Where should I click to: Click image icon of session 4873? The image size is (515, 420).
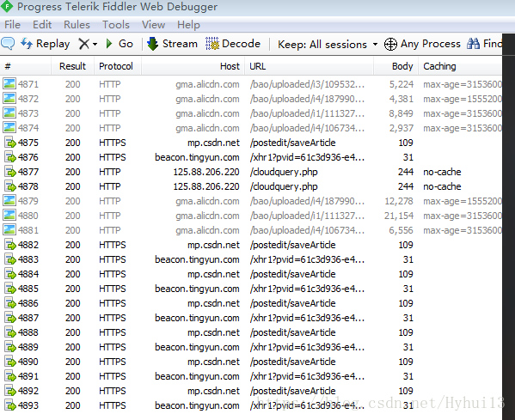[9, 113]
